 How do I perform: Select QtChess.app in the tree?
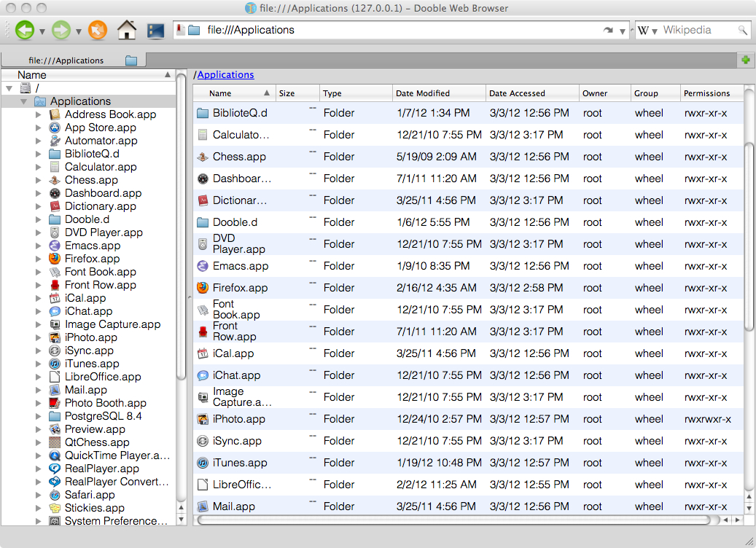click(x=97, y=442)
